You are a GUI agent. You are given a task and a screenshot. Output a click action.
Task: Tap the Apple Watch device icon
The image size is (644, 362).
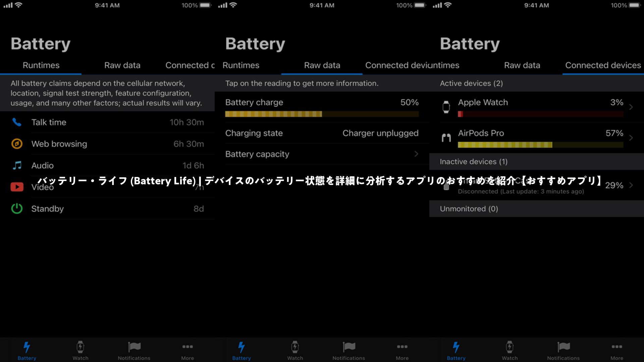coord(446,107)
